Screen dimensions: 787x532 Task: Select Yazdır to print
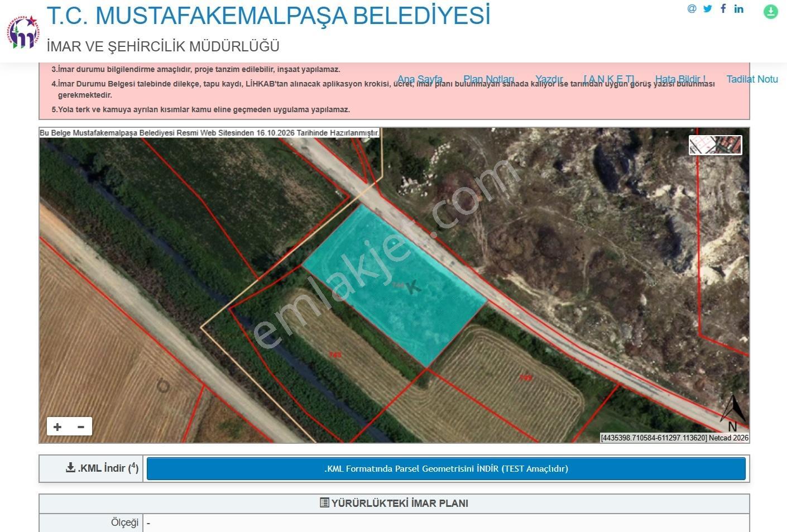click(549, 79)
